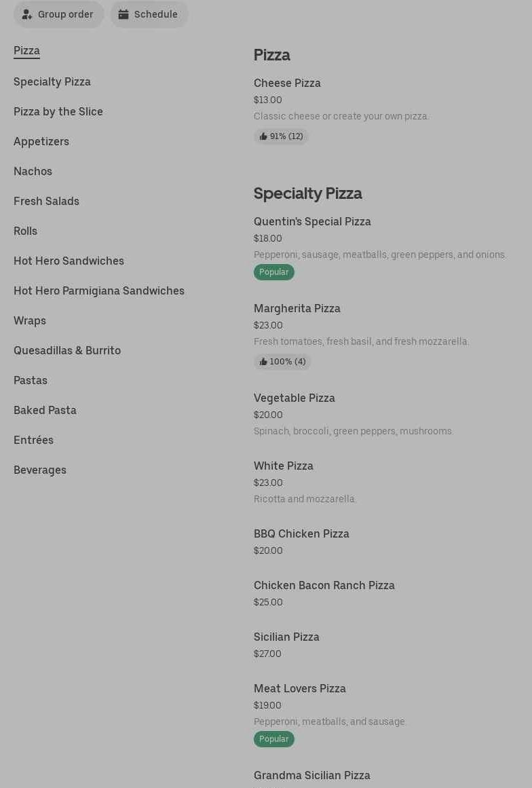Click Popular badge under Meat Lovers Pizza
The width and height of the screenshot is (532, 788).
(274, 739)
